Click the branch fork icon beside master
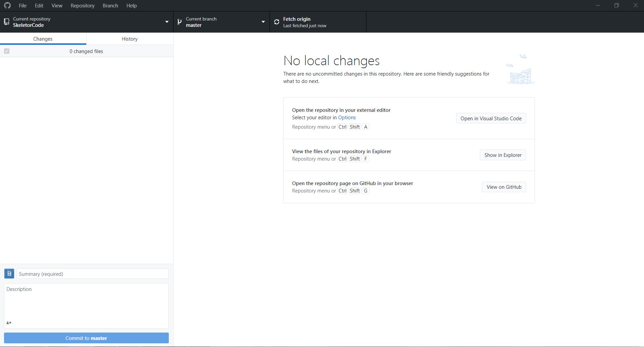The height and width of the screenshot is (347, 644). click(180, 22)
